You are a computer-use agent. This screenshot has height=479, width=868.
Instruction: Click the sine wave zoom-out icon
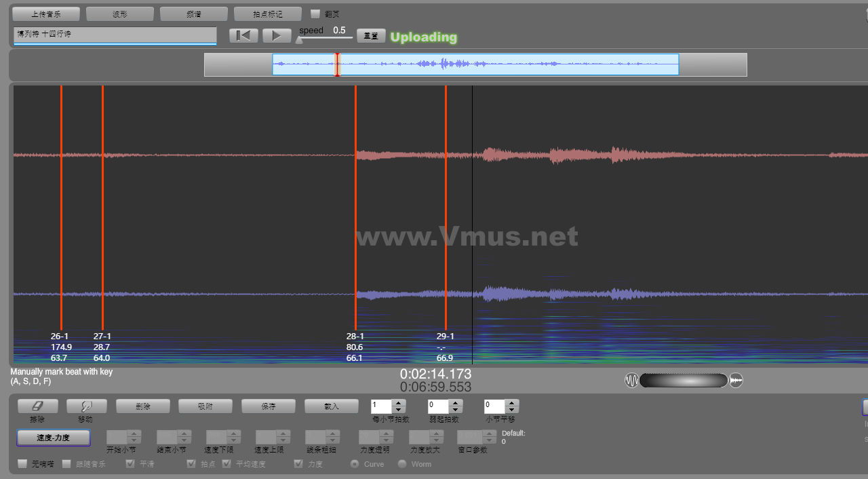(x=631, y=381)
